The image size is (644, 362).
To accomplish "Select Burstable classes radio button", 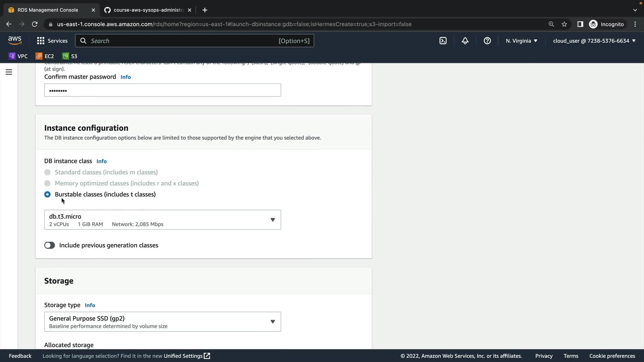I will tap(47, 194).
